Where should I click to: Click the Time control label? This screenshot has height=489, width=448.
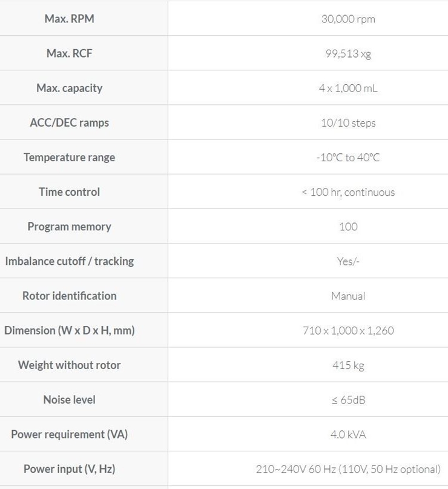tap(70, 192)
